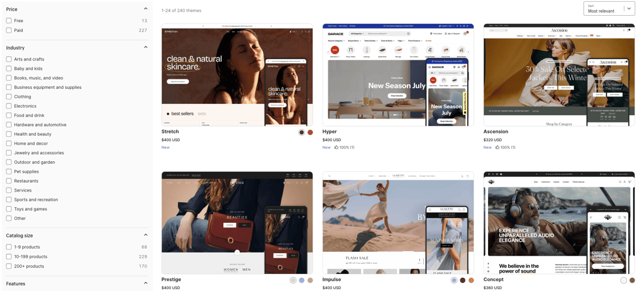Filter by 200+ products catalog size
Image resolution: width=644 pixels, height=291 pixels.
click(9, 266)
